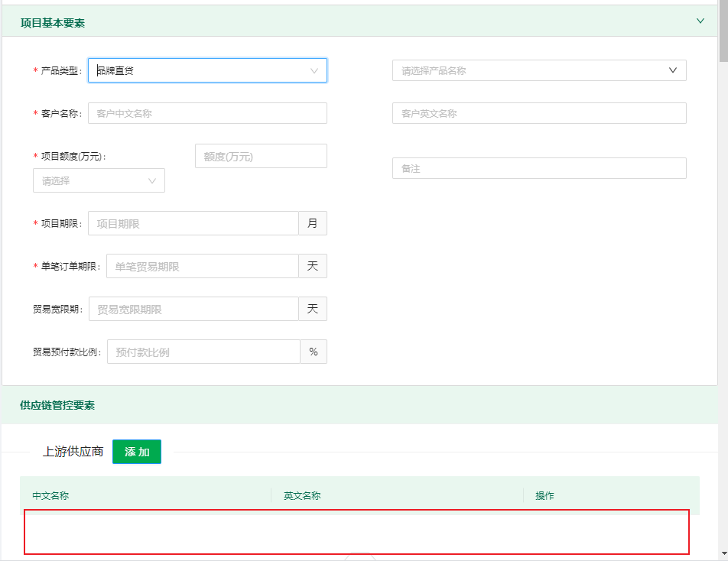Click the 产品类型 label
Screen dimensions: 728x561
pos(61,70)
